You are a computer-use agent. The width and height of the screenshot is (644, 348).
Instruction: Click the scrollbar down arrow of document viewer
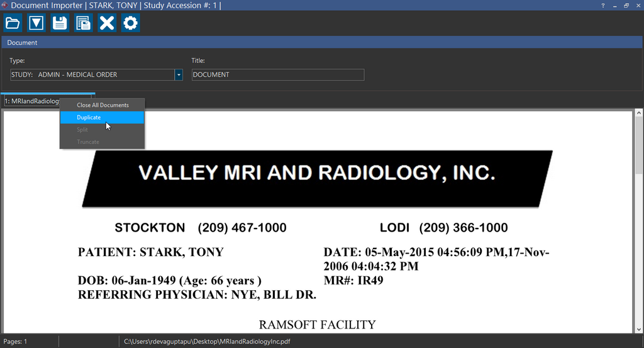[639, 328]
